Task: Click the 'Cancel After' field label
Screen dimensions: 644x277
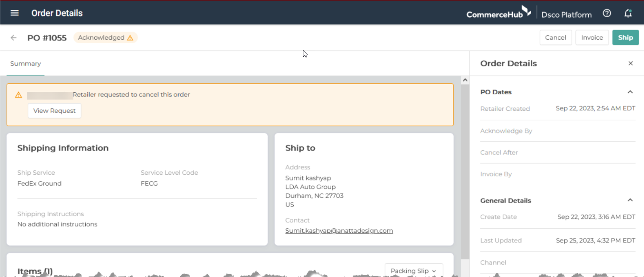Action: pos(499,152)
